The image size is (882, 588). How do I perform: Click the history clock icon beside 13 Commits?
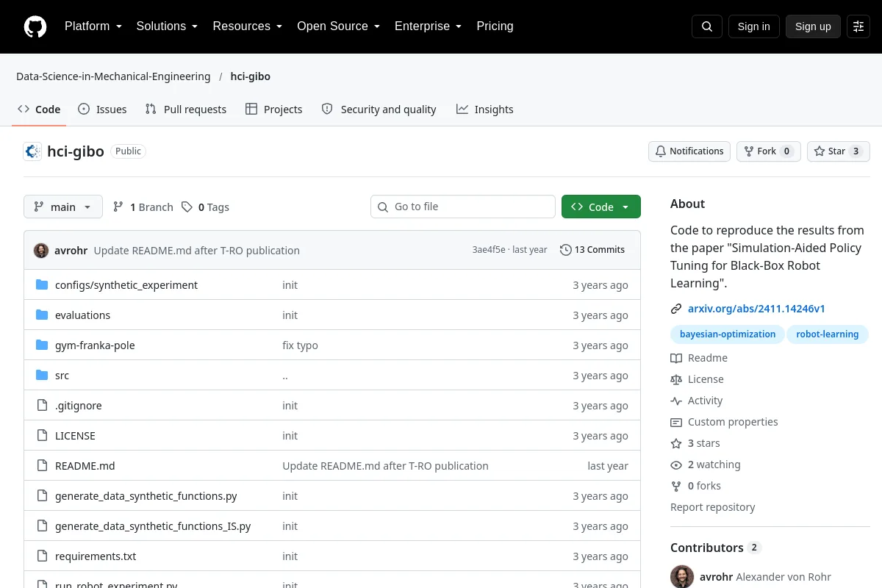[x=565, y=250]
